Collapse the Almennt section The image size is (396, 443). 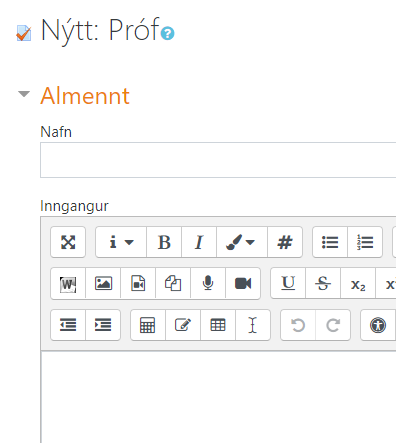click(x=24, y=94)
